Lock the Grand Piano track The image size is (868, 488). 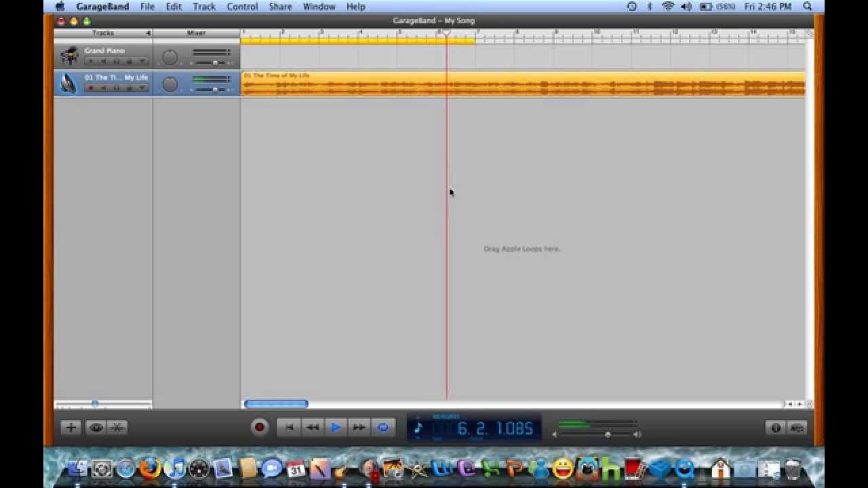(128, 62)
